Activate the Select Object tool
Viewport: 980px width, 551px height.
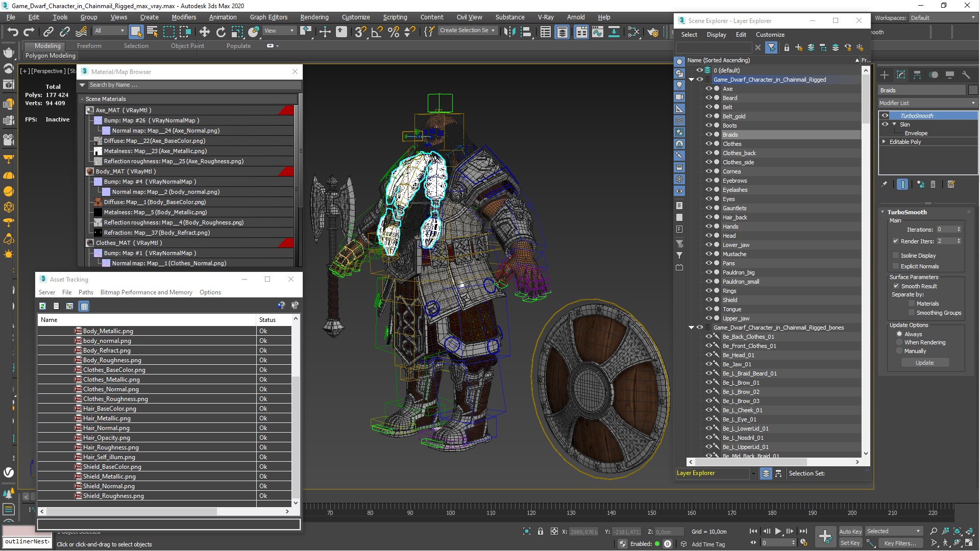[136, 32]
